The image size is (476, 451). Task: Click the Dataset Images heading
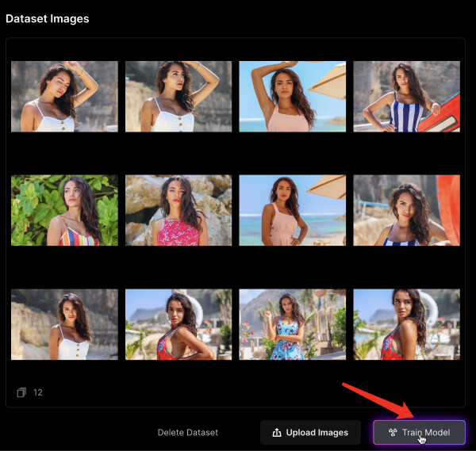pyautogui.click(x=48, y=18)
